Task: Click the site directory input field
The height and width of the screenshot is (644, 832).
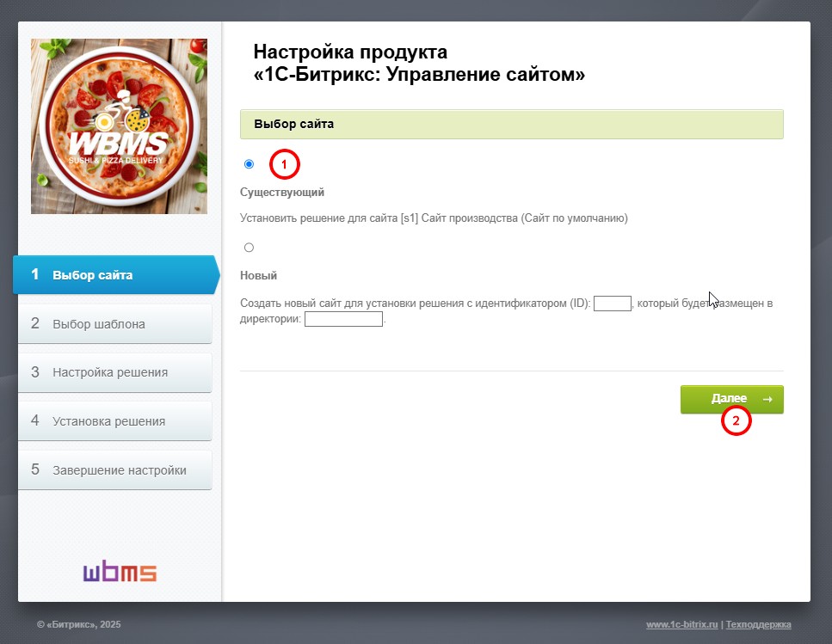Action: coord(343,319)
